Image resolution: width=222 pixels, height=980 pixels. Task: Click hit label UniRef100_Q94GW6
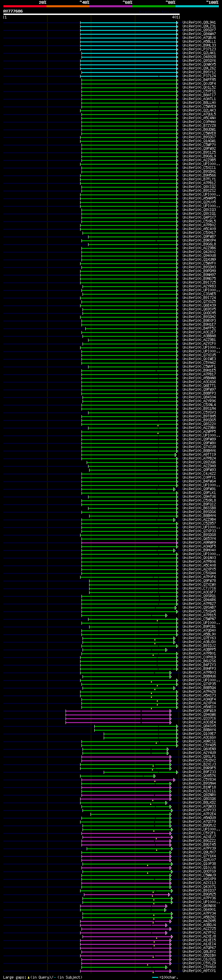(x=199, y=714)
